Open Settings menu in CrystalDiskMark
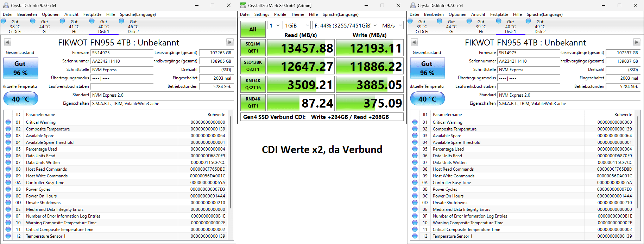Screen dimensions: 644x244 262,14
